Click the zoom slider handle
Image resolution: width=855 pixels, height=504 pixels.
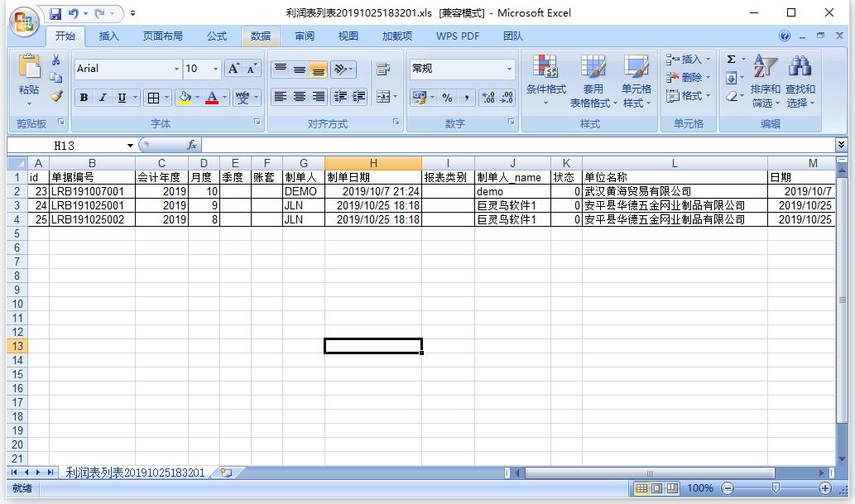pyautogui.click(x=776, y=488)
